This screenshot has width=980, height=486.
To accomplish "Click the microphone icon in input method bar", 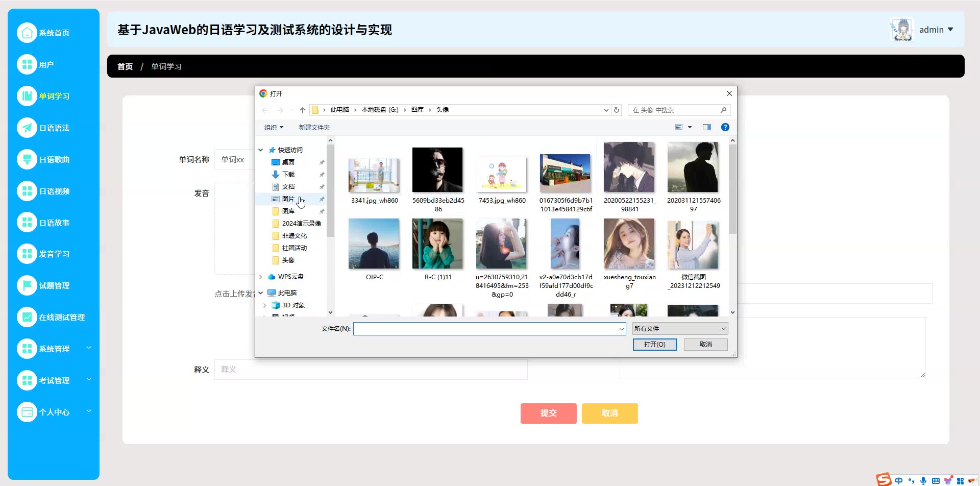I will click(x=923, y=480).
